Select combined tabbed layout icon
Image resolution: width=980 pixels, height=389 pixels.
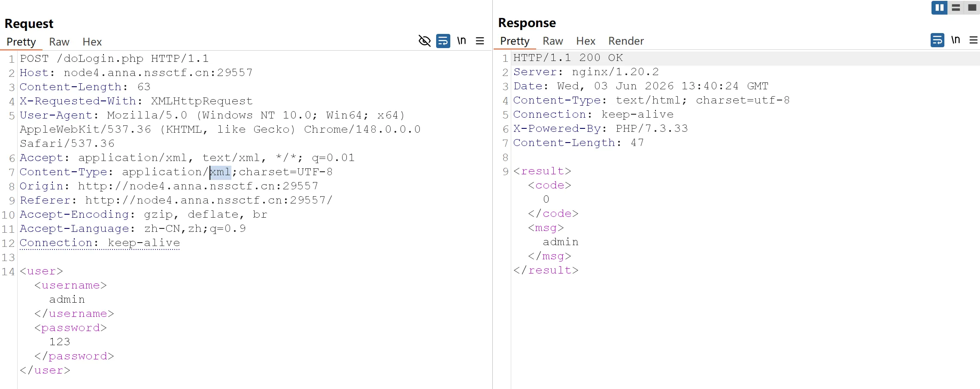[x=972, y=8]
